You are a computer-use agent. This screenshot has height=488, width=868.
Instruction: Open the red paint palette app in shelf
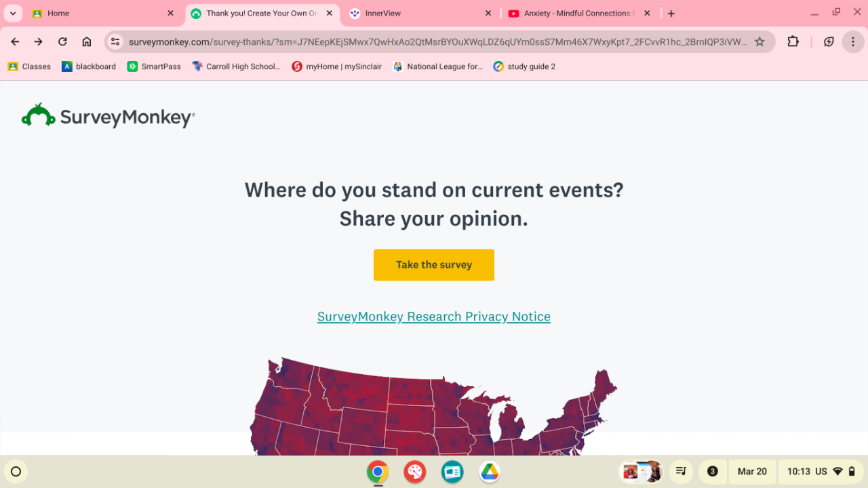click(415, 472)
